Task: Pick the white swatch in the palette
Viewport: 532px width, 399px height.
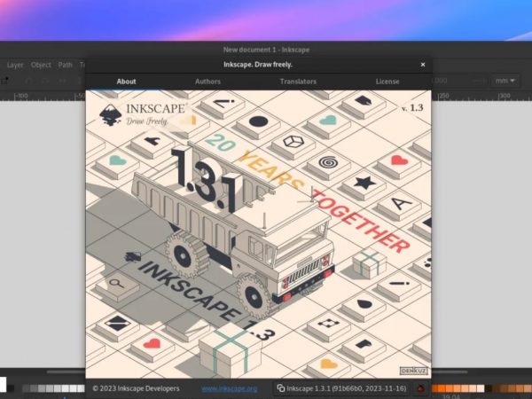Action: 3,385
